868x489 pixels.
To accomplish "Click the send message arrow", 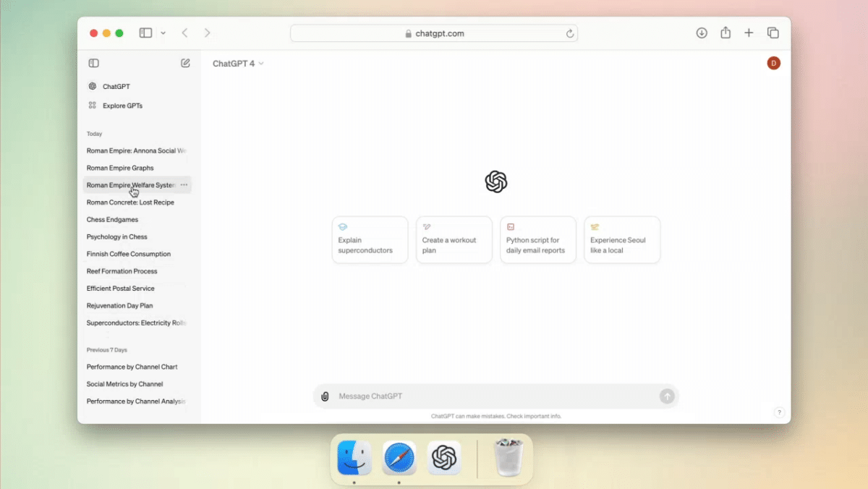I will [666, 396].
